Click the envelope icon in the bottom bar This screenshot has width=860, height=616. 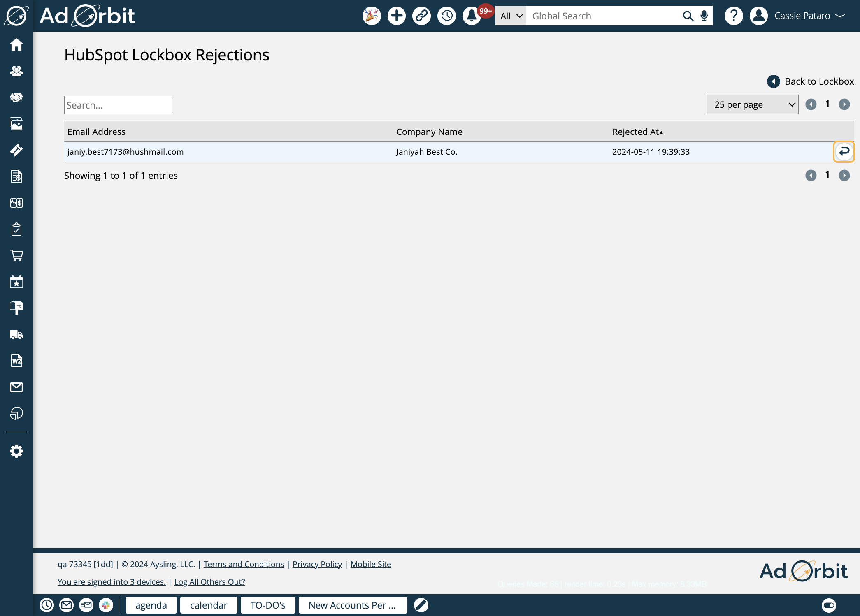coord(67,605)
